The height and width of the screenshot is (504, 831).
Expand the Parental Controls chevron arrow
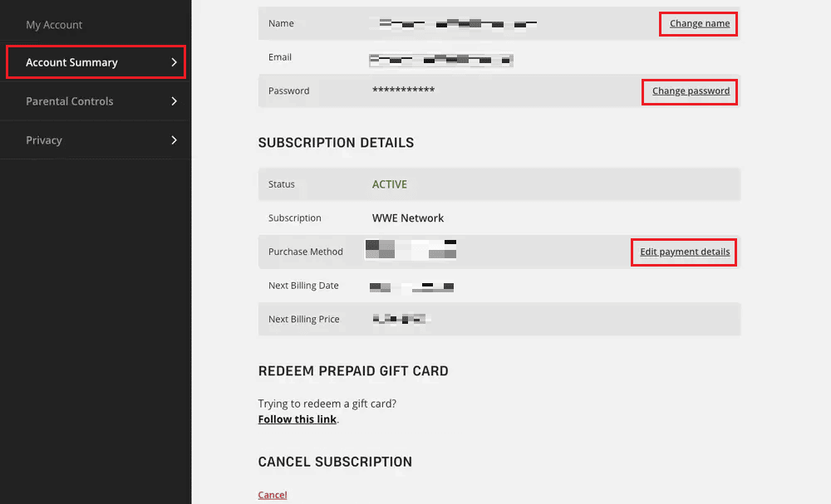tap(174, 101)
